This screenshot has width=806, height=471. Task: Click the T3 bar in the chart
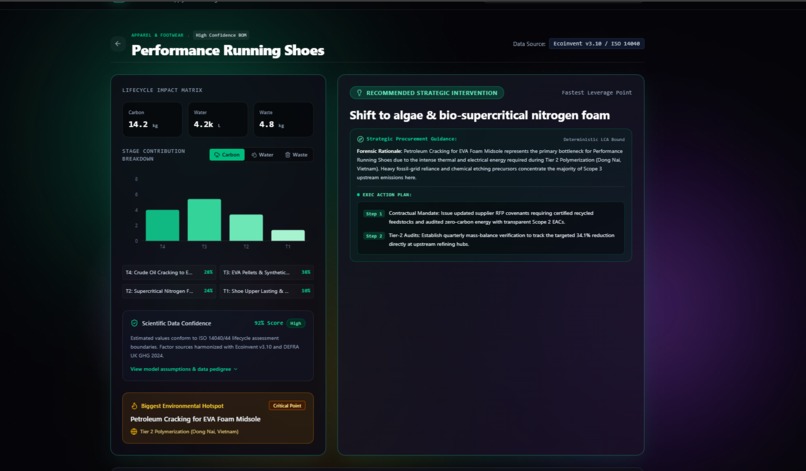pos(204,220)
